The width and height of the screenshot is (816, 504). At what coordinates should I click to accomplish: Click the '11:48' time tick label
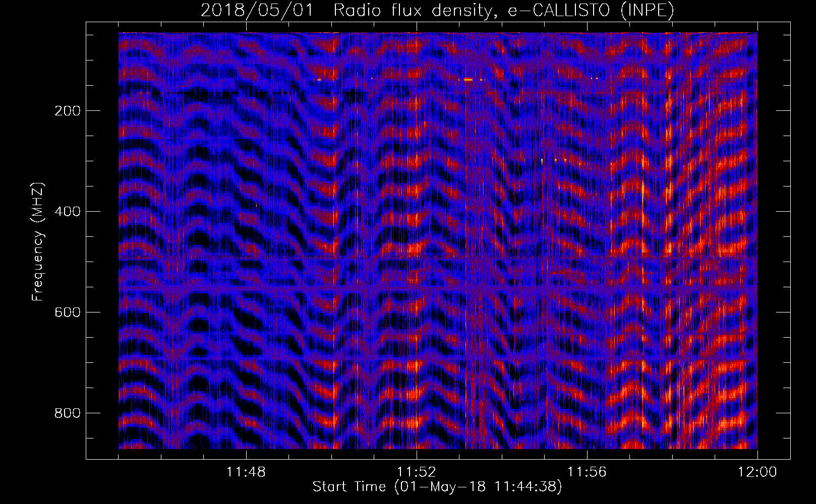tap(246, 472)
